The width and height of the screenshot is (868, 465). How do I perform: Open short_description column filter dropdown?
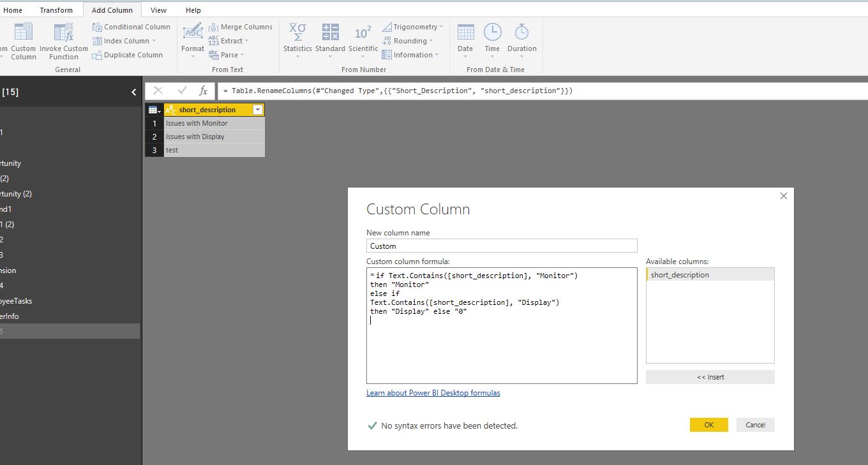tap(258, 110)
